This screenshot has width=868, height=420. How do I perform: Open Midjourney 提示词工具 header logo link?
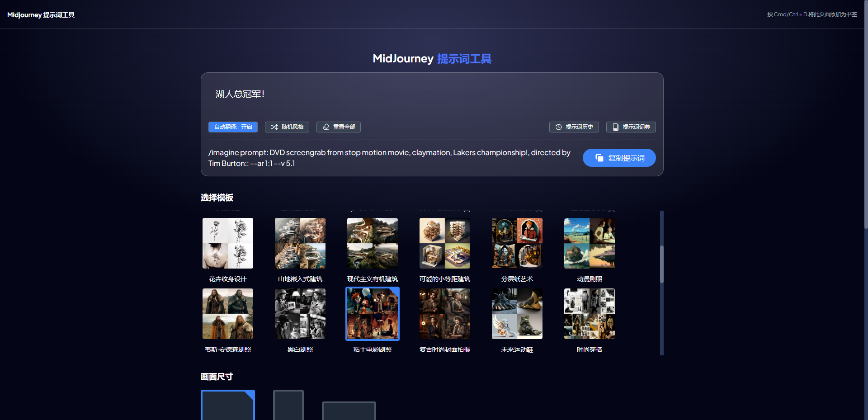click(41, 15)
